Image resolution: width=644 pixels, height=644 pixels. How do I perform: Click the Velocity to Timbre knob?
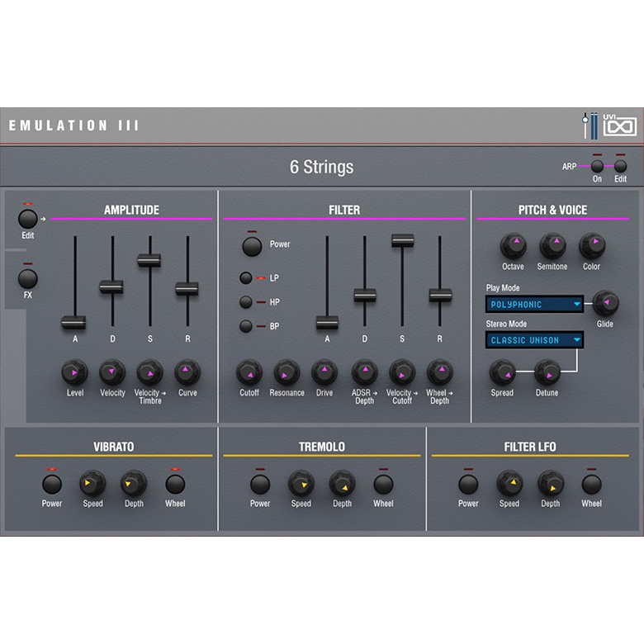[149, 372]
